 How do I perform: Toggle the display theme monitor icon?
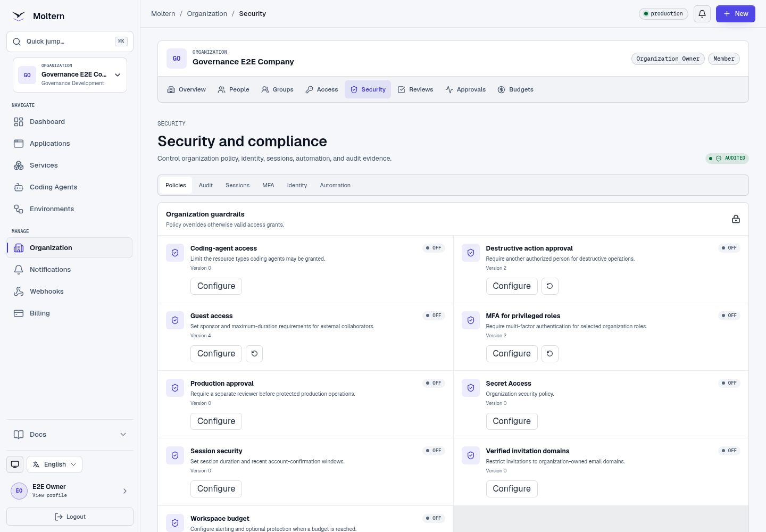(15, 464)
